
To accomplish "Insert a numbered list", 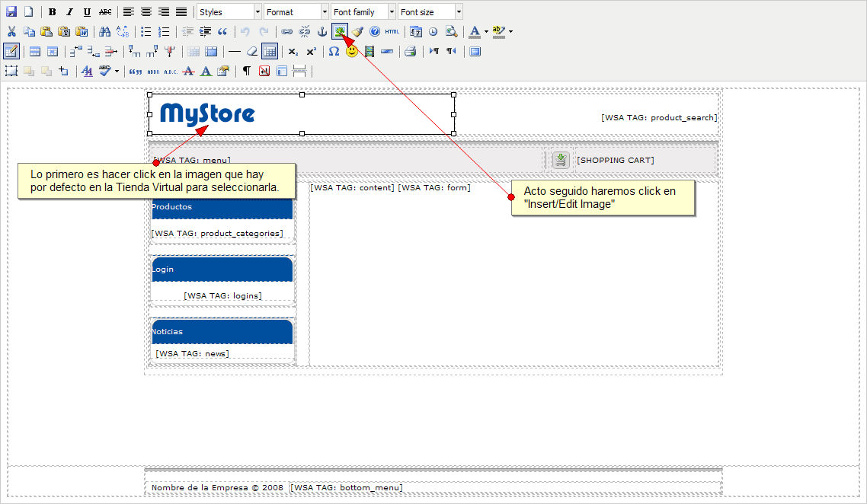I will pyautogui.click(x=164, y=31).
